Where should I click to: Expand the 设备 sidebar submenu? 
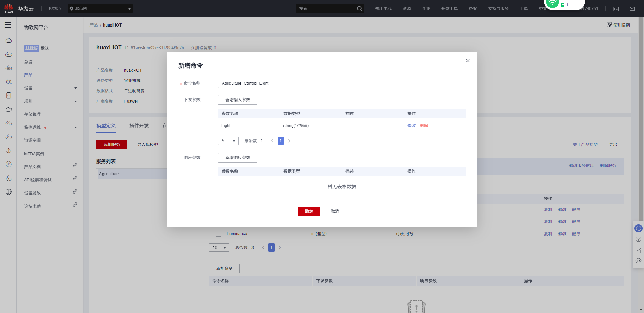(x=76, y=88)
